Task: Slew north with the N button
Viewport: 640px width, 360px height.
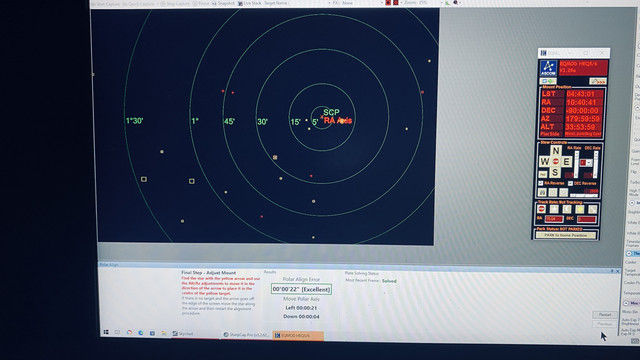Action: pos(556,151)
